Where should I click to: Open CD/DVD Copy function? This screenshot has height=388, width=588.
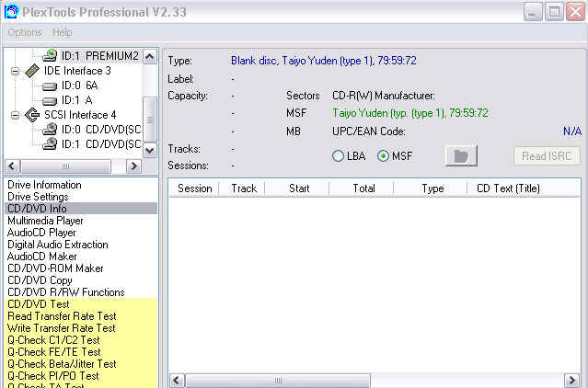coord(81,280)
